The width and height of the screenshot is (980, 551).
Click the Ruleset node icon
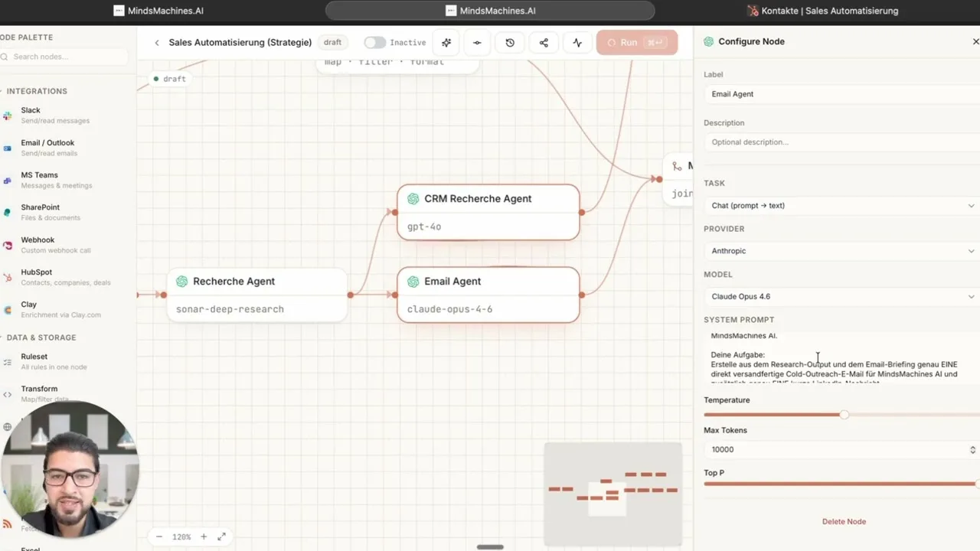pos(8,361)
